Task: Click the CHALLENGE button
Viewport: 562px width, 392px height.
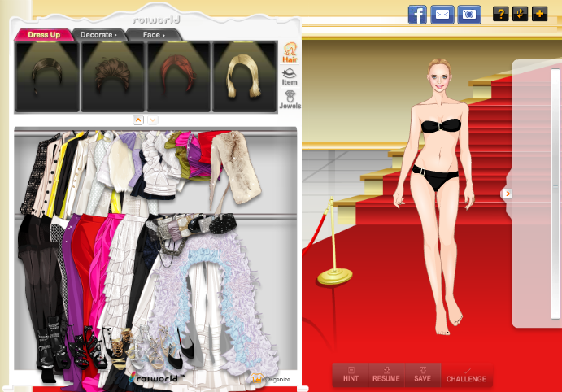Action: [x=466, y=375]
